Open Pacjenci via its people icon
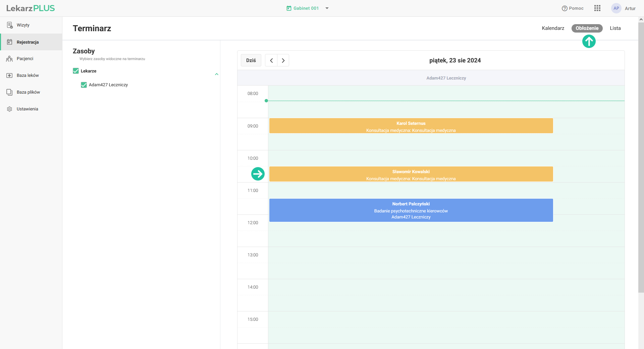Viewport: 644px width, 349px height. click(x=9, y=59)
